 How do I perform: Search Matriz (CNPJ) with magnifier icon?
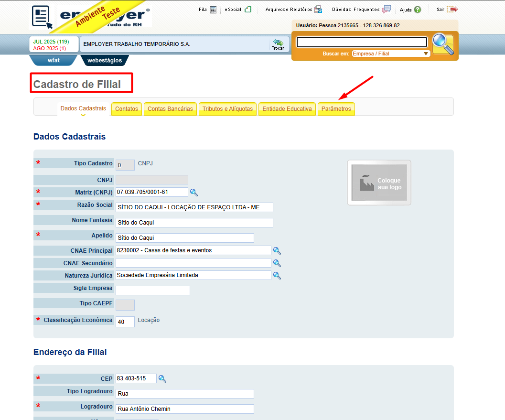pyautogui.click(x=194, y=192)
